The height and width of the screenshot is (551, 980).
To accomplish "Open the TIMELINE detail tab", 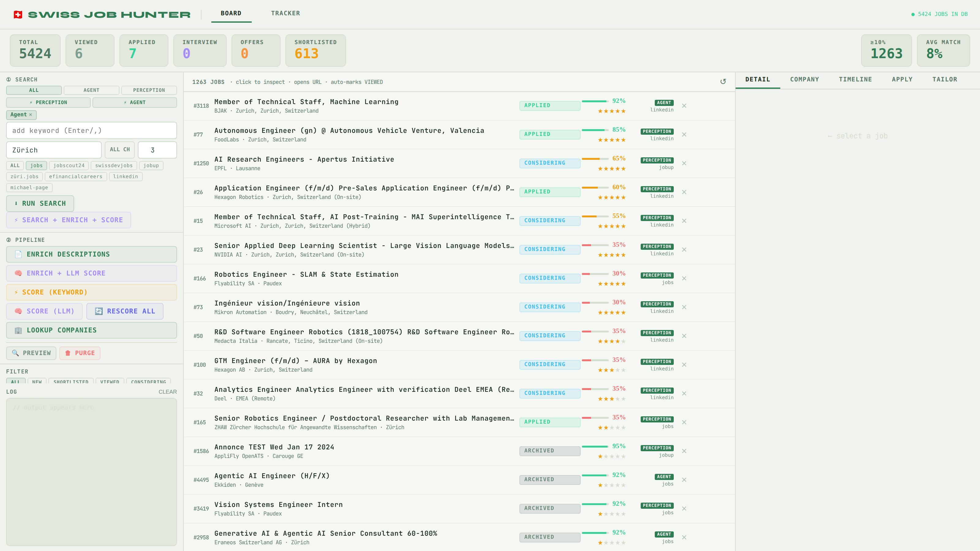I will (x=855, y=80).
